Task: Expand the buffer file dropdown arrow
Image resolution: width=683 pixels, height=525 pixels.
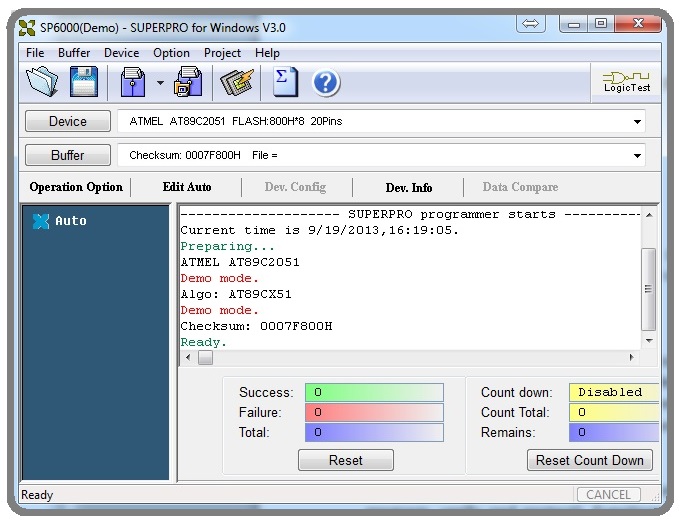Action: tap(637, 156)
